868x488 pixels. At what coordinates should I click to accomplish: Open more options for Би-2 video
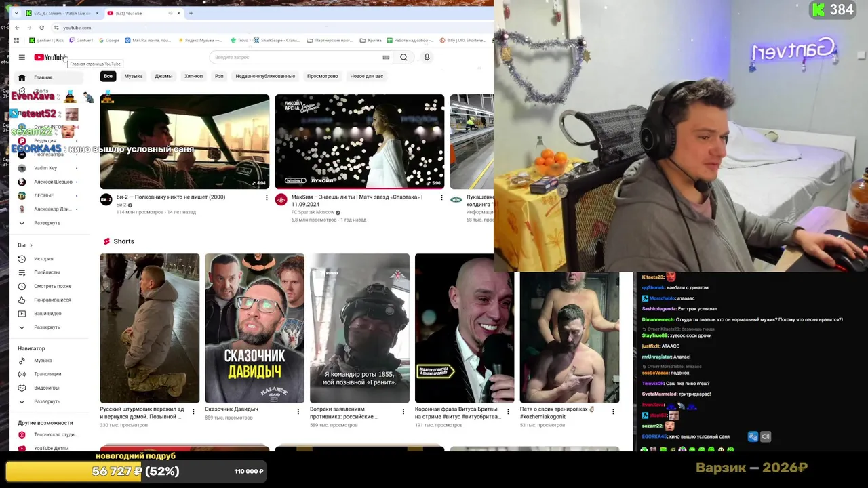(x=267, y=198)
